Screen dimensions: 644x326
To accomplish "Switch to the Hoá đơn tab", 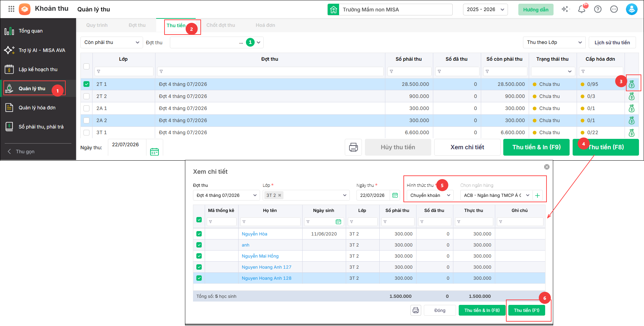I will (265, 25).
